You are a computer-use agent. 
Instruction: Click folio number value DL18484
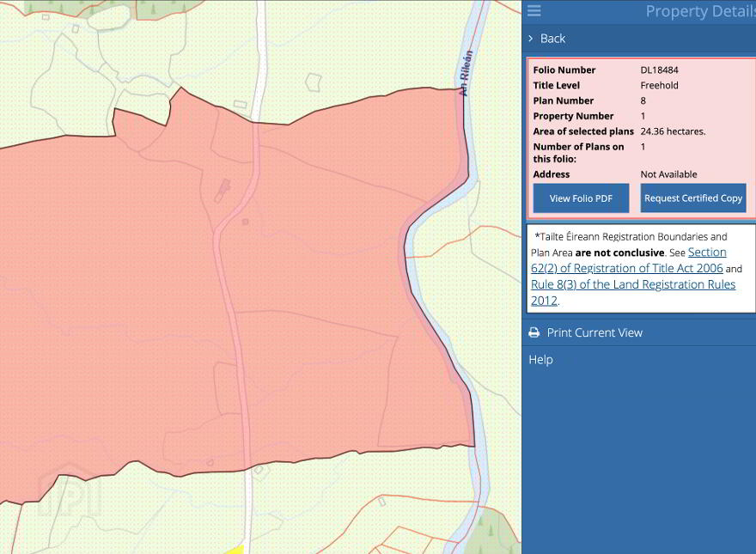click(x=659, y=70)
